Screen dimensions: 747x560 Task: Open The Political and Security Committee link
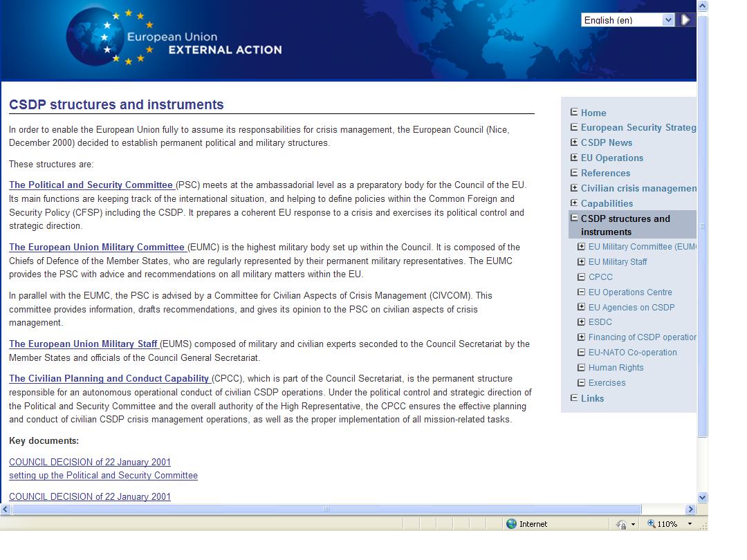(x=91, y=185)
